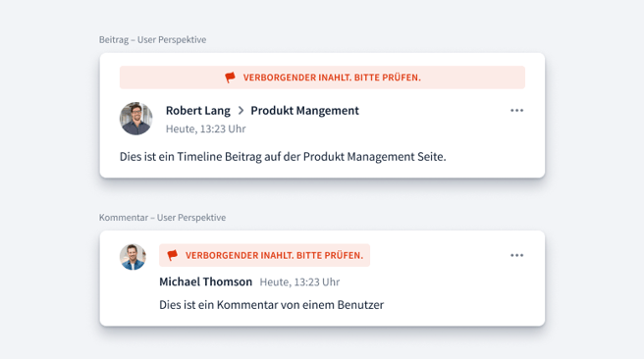Open the three-dot menu on Robert Lang's post
Screen dimensions: 644x359
pyautogui.click(x=516, y=111)
